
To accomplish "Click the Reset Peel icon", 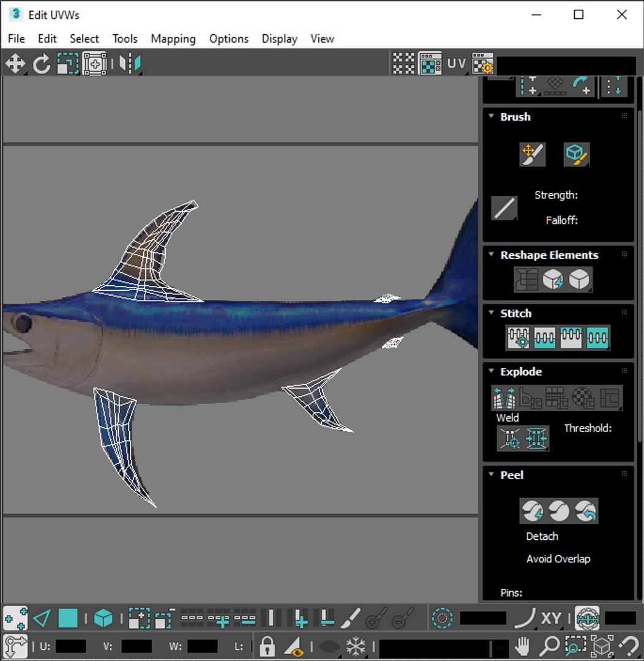I will pos(585,511).
